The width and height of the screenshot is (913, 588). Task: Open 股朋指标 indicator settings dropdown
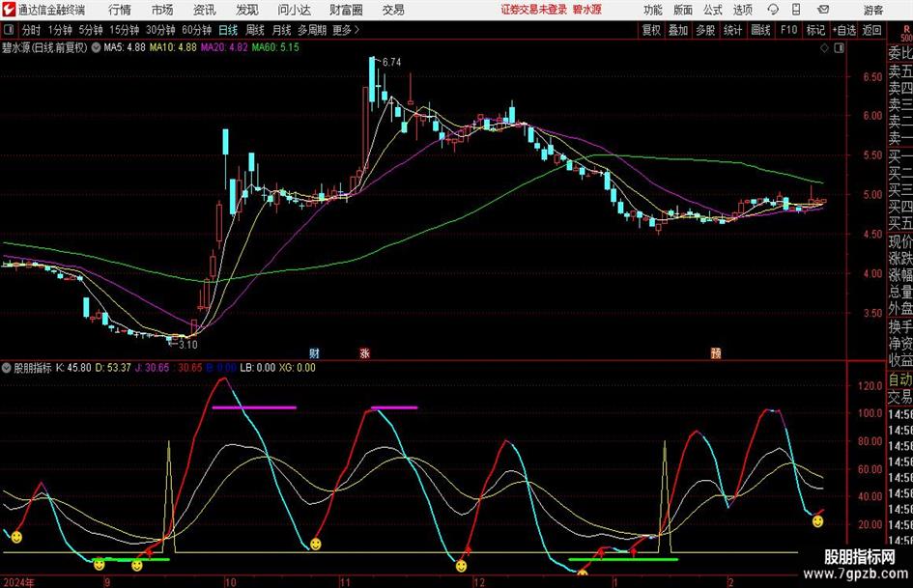7,368
